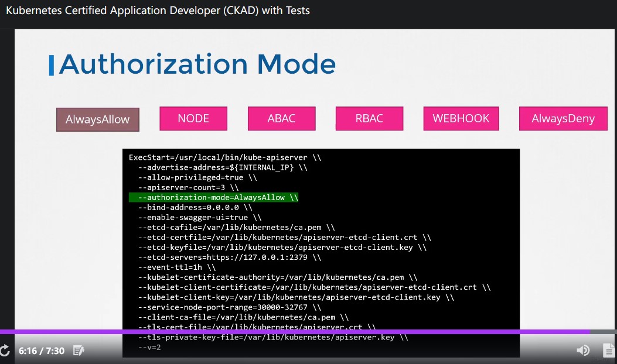Click the --etcd-servers=https://127.0.0.1:2379 line
Image resolution: width=617 pixels, height=364 pixels.
coord(230,257)
